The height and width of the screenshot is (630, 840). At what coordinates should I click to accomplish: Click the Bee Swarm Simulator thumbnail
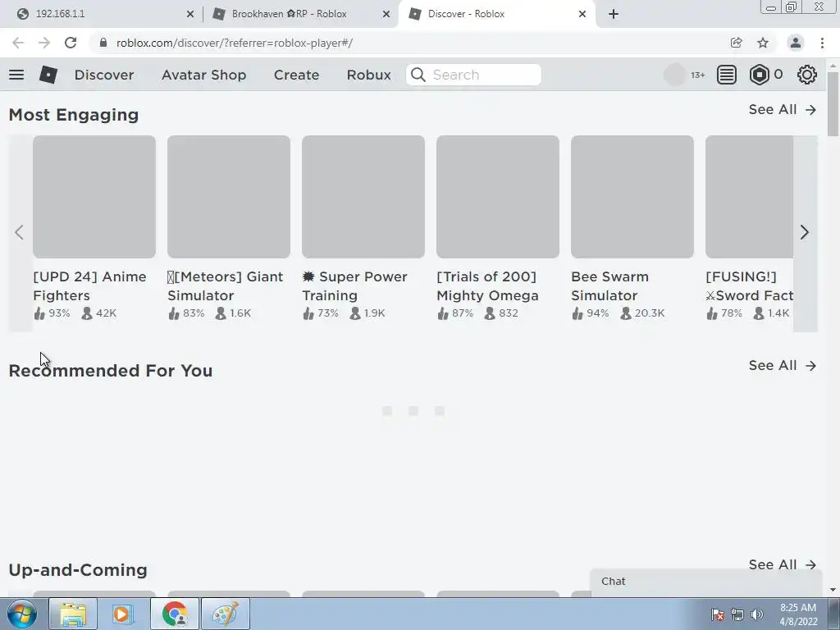[632, 197]
